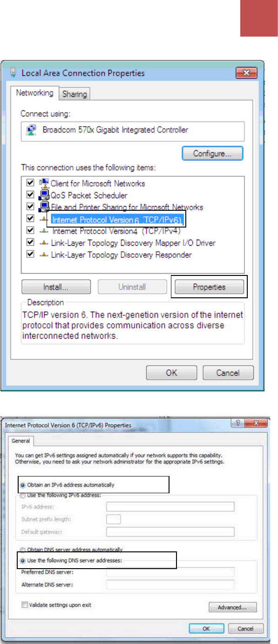Open Advanced... IPv6 settings
Viewport: 278px width, 644px height.
[232, 607]
